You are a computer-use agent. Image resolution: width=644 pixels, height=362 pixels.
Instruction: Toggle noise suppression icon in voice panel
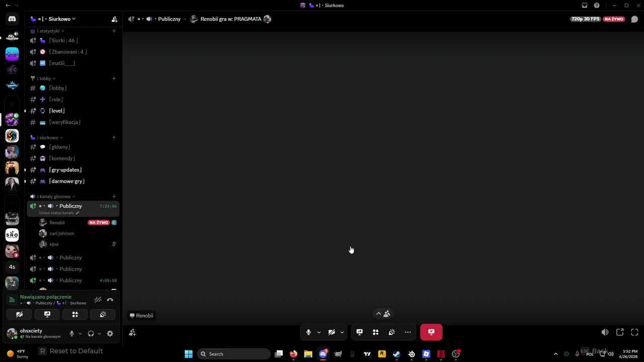point(98,300)
